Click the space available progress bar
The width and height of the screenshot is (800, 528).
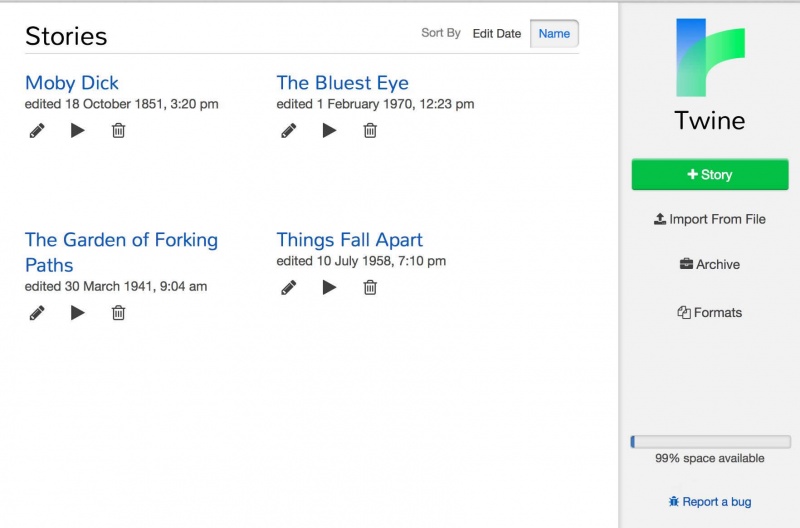pos(710,442)
